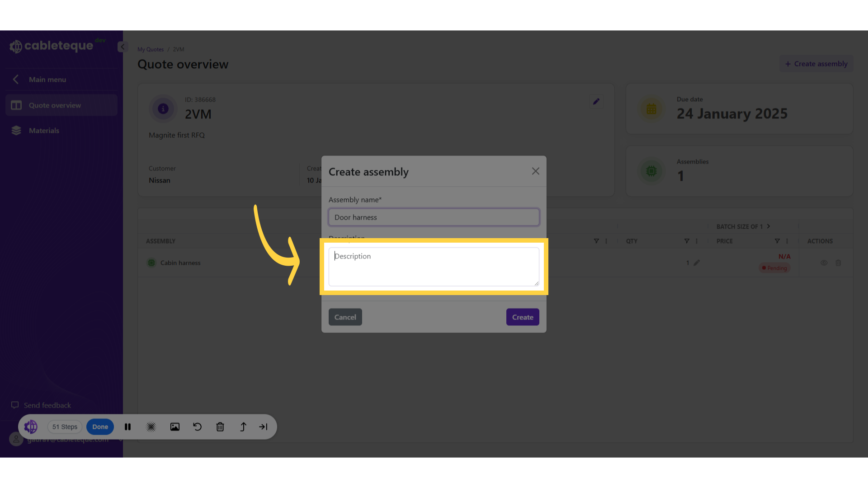Click the Create button in the dialog

523,317
